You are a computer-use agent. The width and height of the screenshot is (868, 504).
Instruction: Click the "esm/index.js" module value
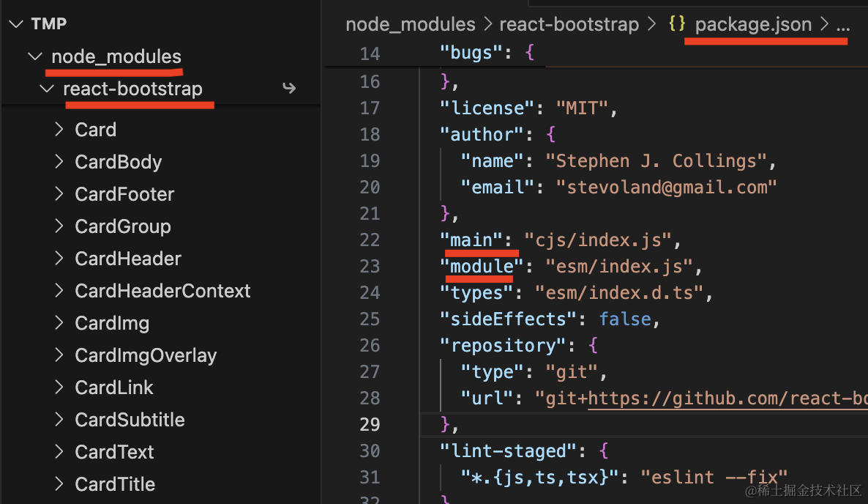619,267
